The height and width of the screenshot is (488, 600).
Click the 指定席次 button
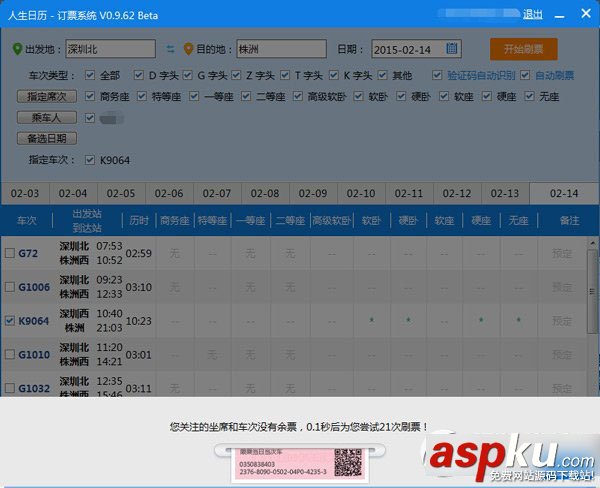click(47, 96)
